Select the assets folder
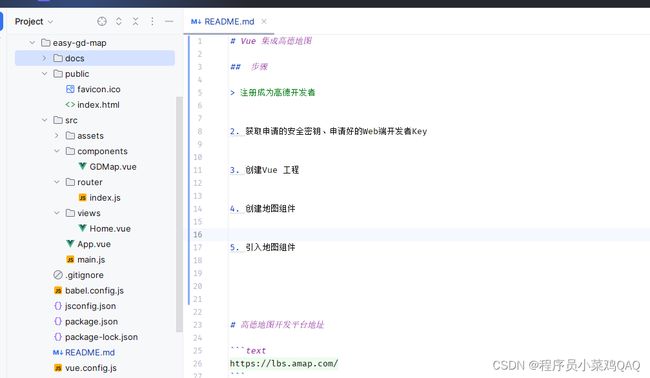The width and height of the screenshot is (650, 378). (90, 136)
